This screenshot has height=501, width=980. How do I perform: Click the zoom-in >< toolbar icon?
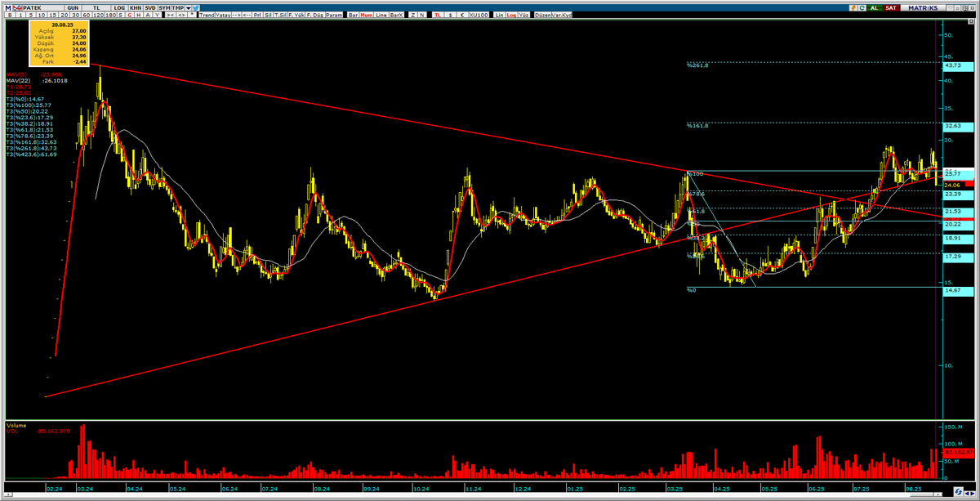tap(170, 15)
